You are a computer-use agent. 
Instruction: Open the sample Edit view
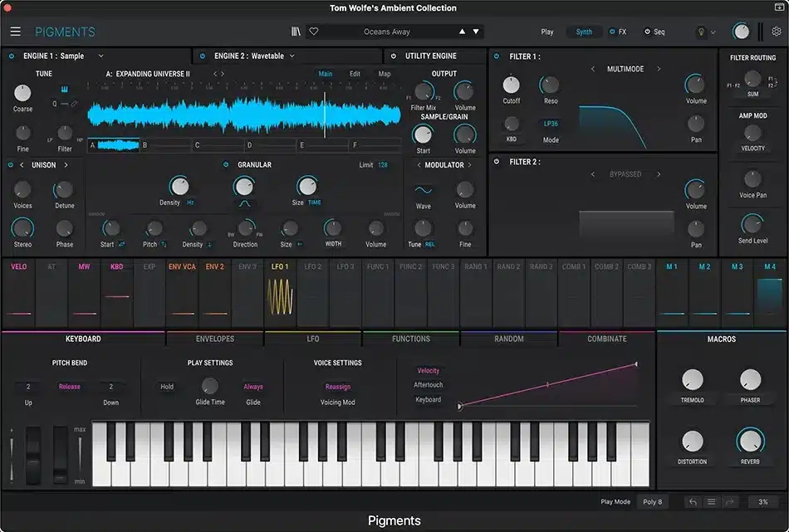coord(355,73)
